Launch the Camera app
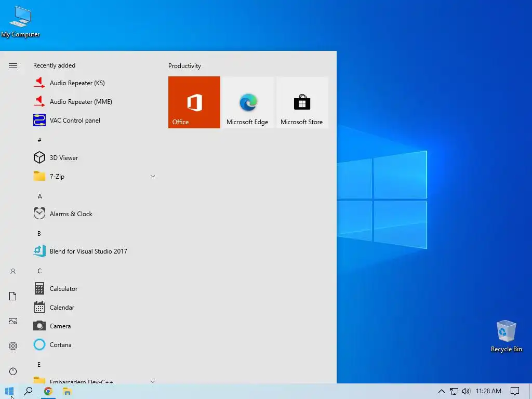The image size is (532, 399). [x=95, y=326]
